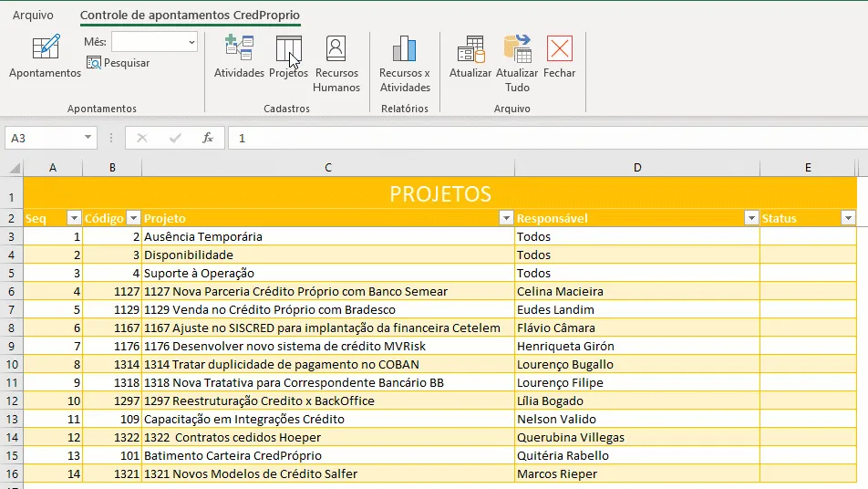Select column B header

point(112,168)
